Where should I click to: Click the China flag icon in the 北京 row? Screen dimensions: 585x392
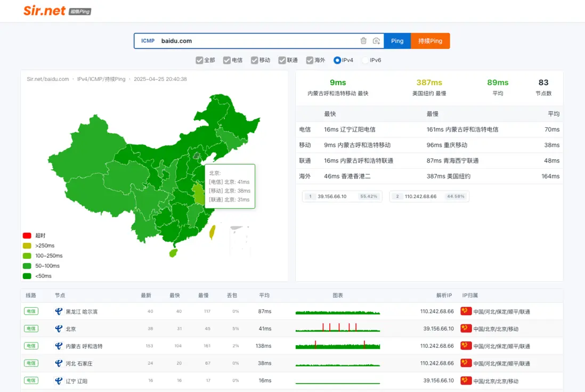tap(466, 329)
